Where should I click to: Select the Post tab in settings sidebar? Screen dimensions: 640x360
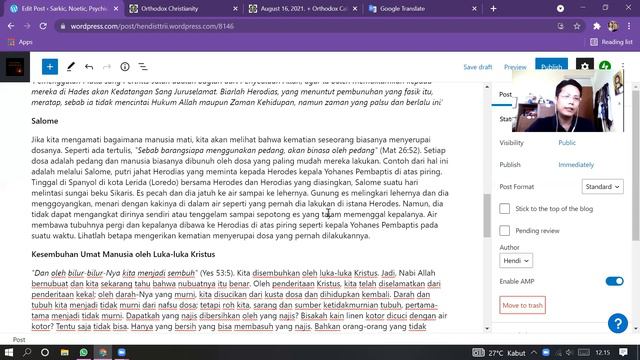505,94
